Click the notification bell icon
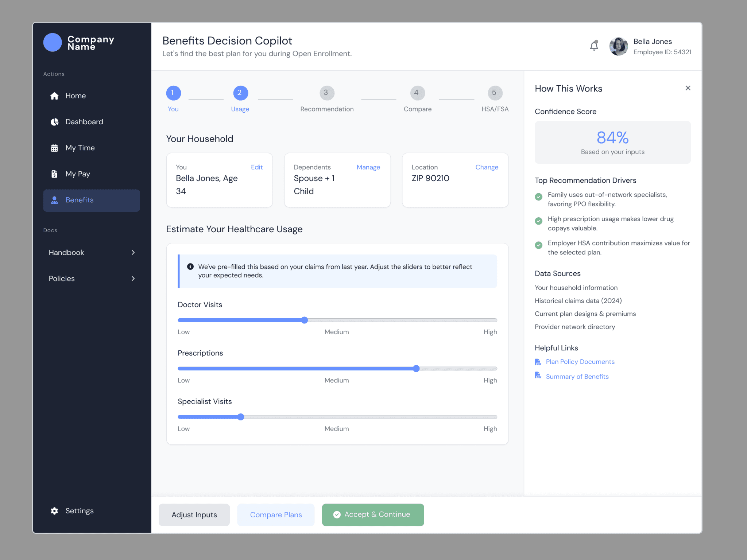Viewport: 747px width, 560px height. [594, 46]
